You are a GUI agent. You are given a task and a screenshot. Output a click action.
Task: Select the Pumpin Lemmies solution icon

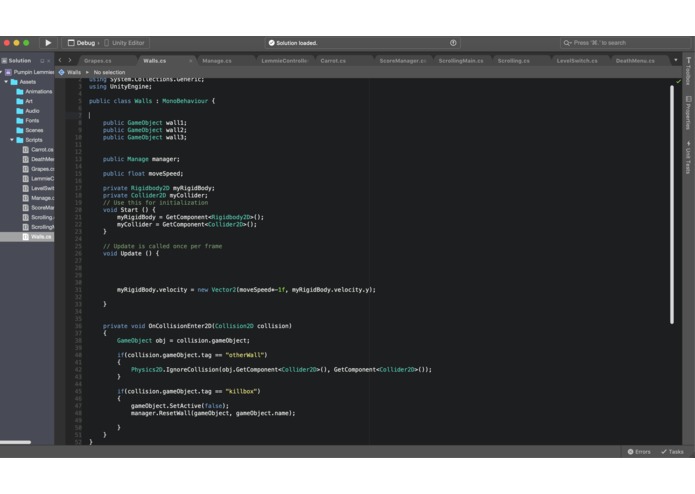pyautogui.click(x=8, y=72)
